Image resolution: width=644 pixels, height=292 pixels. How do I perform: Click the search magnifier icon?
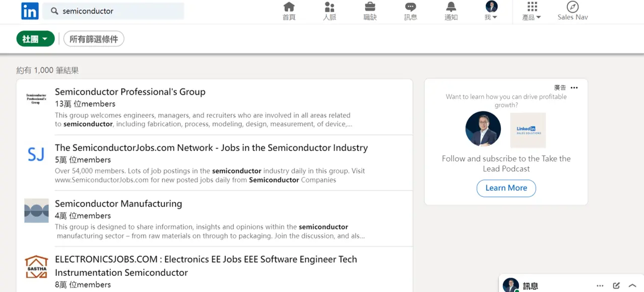(x=54, y=11)
